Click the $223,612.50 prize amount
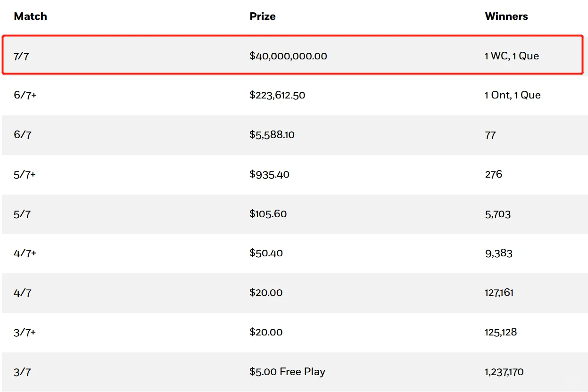 click(x=277, y=95)
